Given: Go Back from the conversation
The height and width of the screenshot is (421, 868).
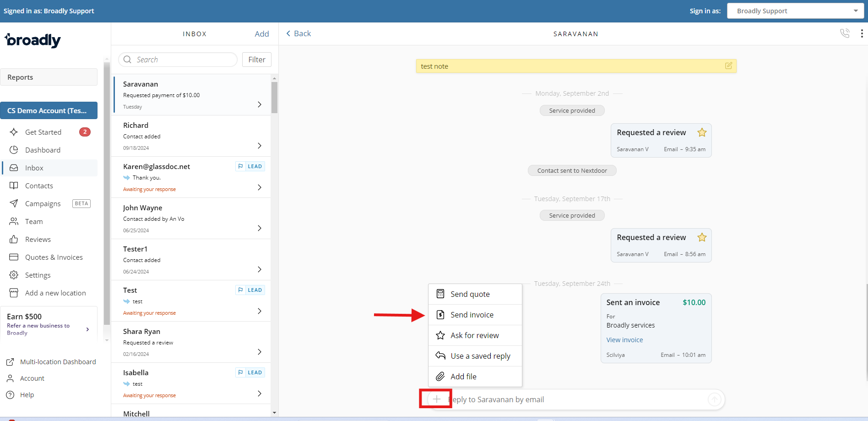Looking at the screenshot, I should (298, 33).
